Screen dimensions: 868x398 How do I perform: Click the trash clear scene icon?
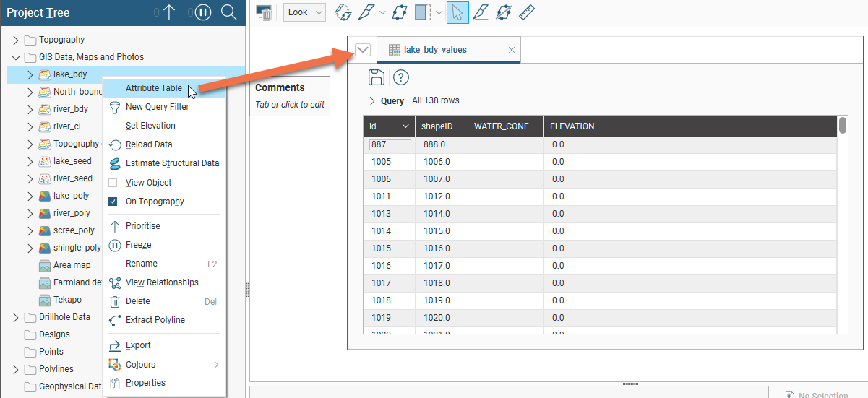click(x=265, y=13)
